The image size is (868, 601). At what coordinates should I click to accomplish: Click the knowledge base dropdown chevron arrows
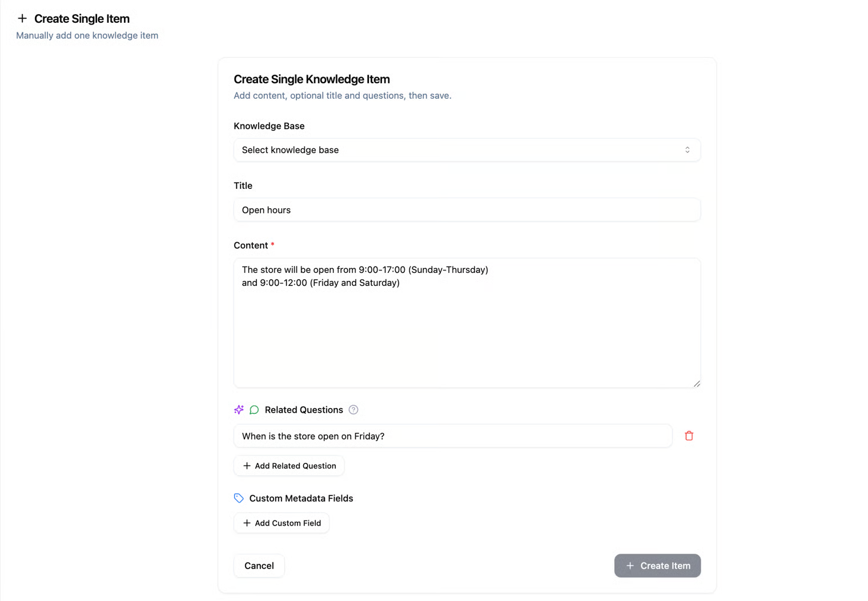[x=688, y=150]
